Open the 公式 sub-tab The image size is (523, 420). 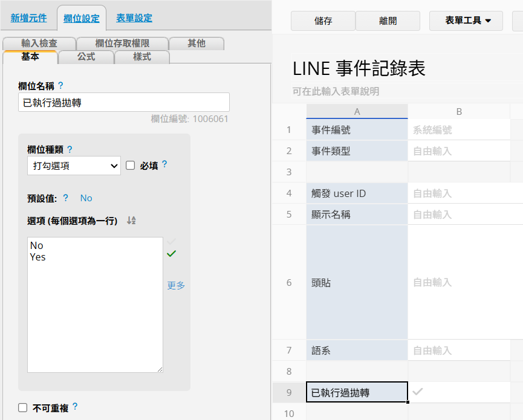pos(86,57)
